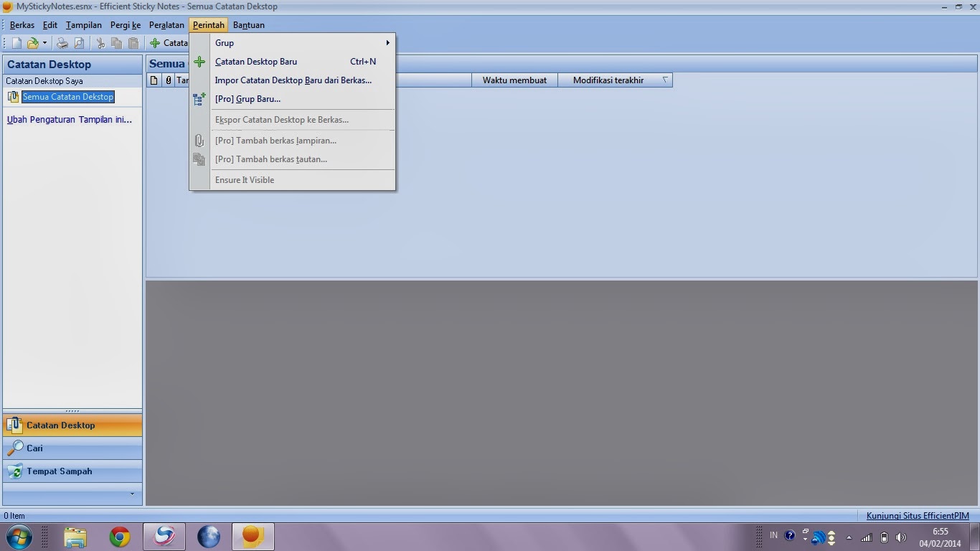Screen dimensions: 980x551
Task: Click the blue help question mark tray icon
Action: [x=790, y=535]
